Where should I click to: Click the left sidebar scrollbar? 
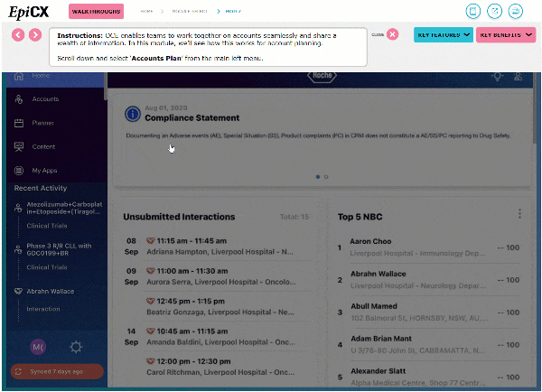point(106,87)
